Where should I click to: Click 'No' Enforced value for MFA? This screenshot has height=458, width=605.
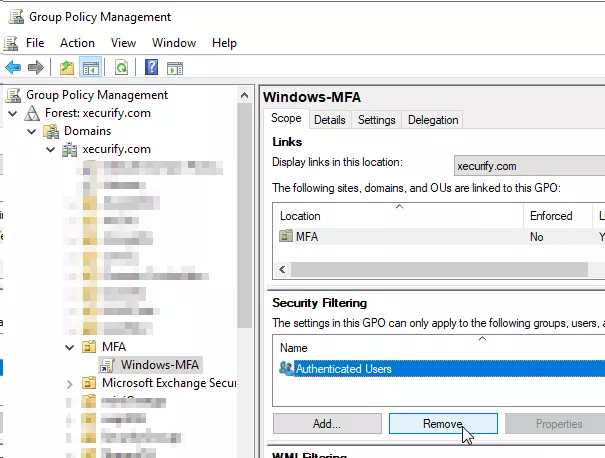[x=536, y=237]
